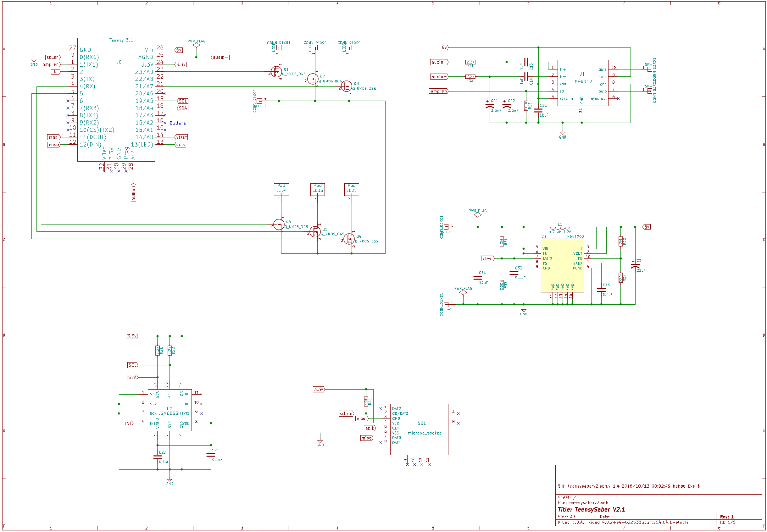
Task: Select the R11 2.2k resistor
Action: coord(470,62)
